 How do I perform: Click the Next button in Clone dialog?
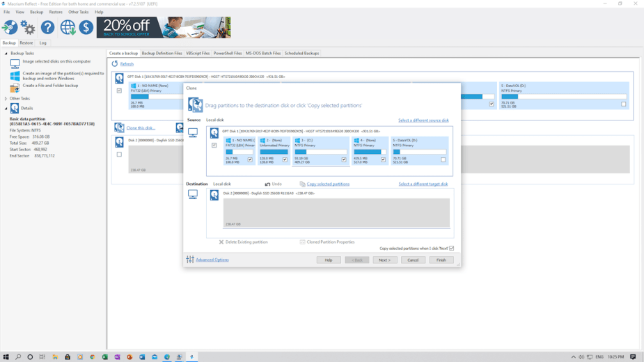384,260
